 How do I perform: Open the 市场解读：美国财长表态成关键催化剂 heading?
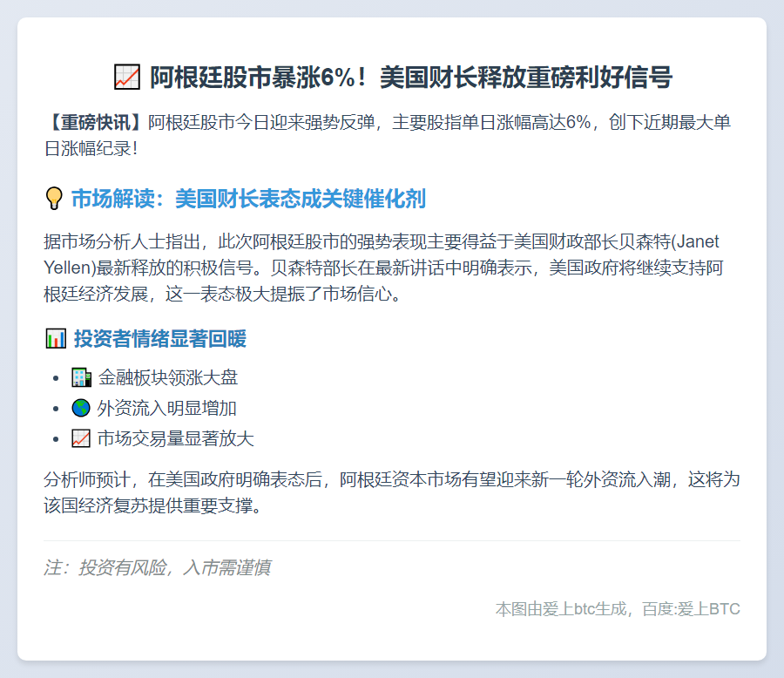pos(248,199)
